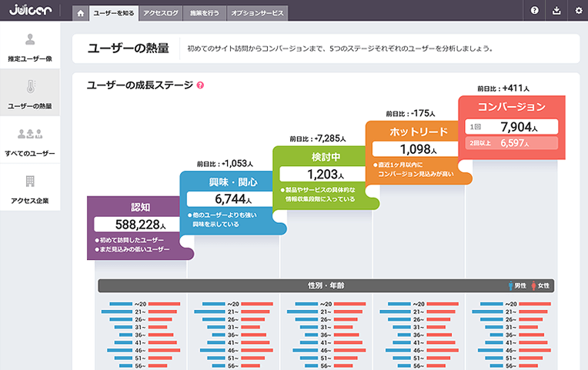Screen dimensions: 588x370
Task: Select the 興味・関心 stage block
Action: [x=227, y=200]
